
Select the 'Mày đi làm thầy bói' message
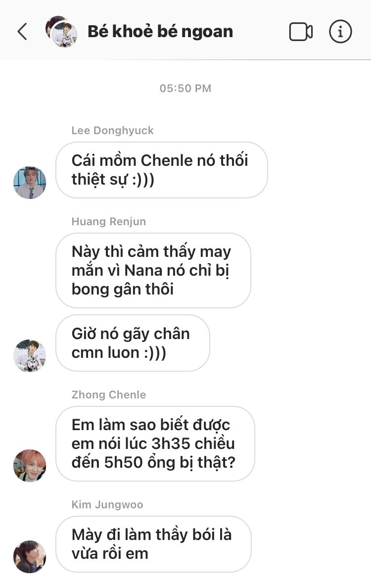pos(154,544)
